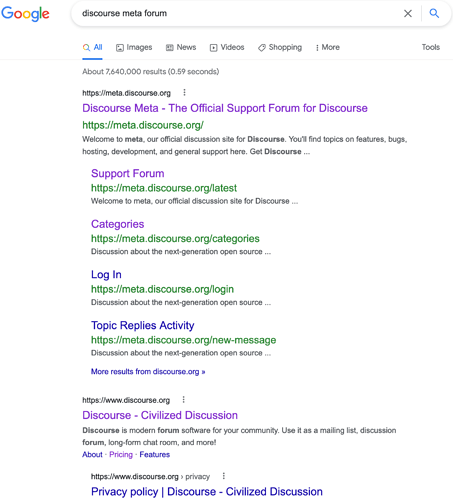Viewport: 453px width, 500px height.
Task: Open the Categories sitelink
Action: [117, 224]
